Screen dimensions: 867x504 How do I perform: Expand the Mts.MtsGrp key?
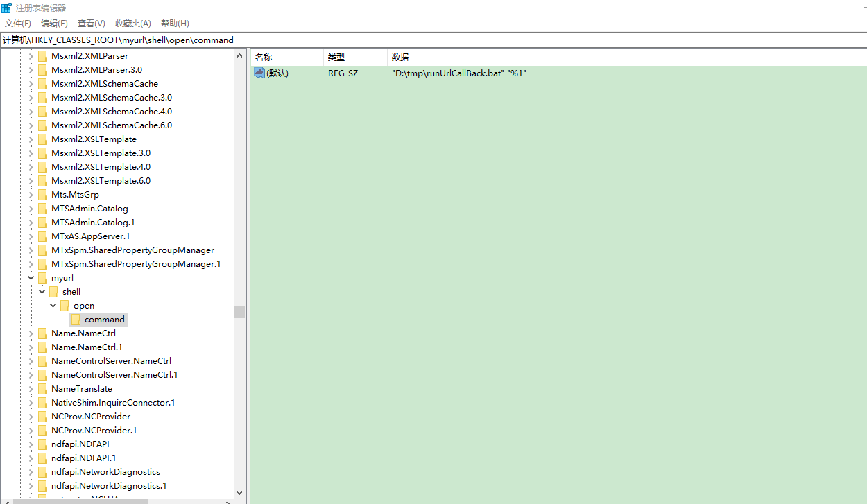(x=31, y=194)
